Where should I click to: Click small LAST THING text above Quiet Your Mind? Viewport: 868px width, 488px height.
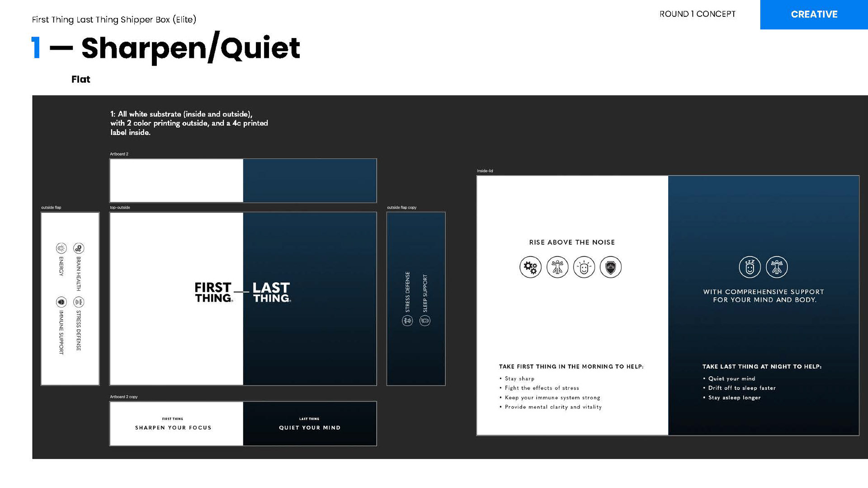(309, 419)
